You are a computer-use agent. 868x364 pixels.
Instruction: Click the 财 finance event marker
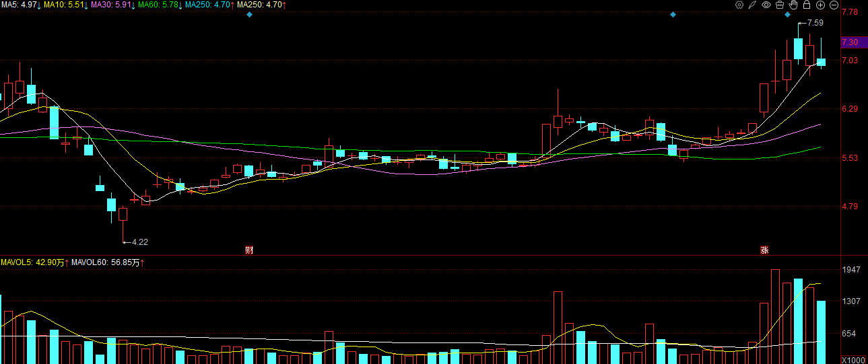[x=249, y=250]
